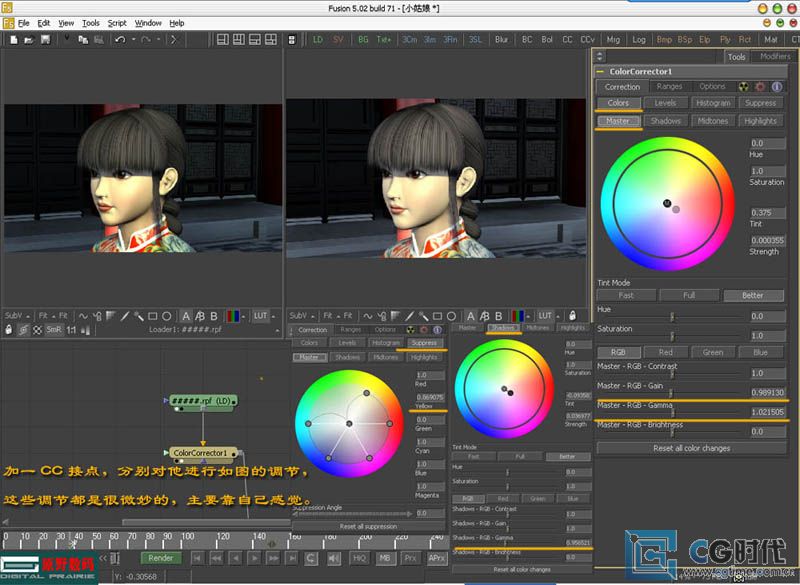Insert a BSpline mask using BSp
Viewport: 800px width, 585px height.
685,40
